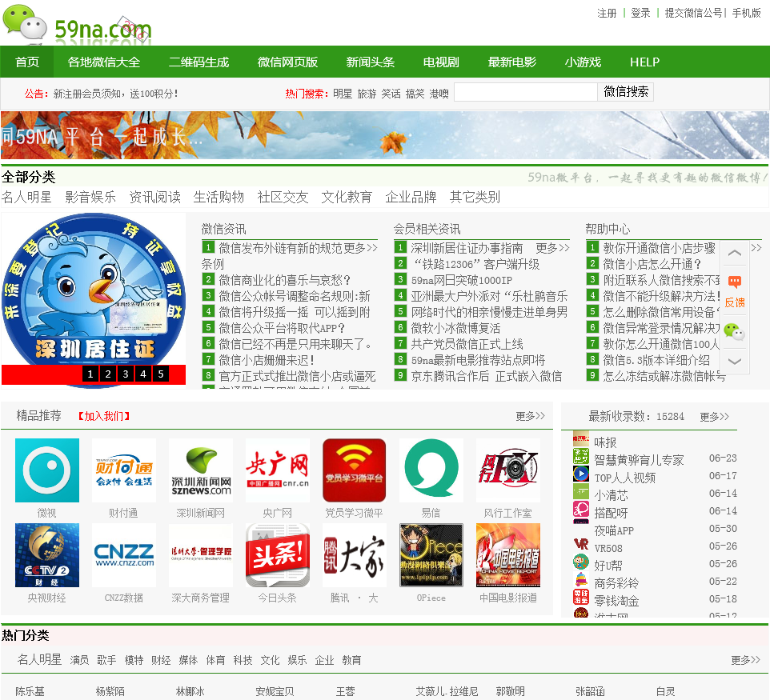Click the search input field
Image resolution: width=770 pixels, height=700 pixels.
[x=525, y=92]
